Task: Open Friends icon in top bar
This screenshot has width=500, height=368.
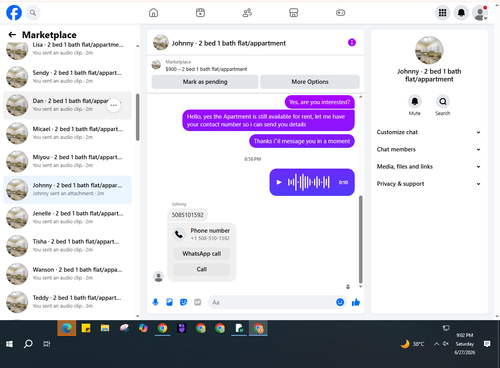Action: (247, 13)
